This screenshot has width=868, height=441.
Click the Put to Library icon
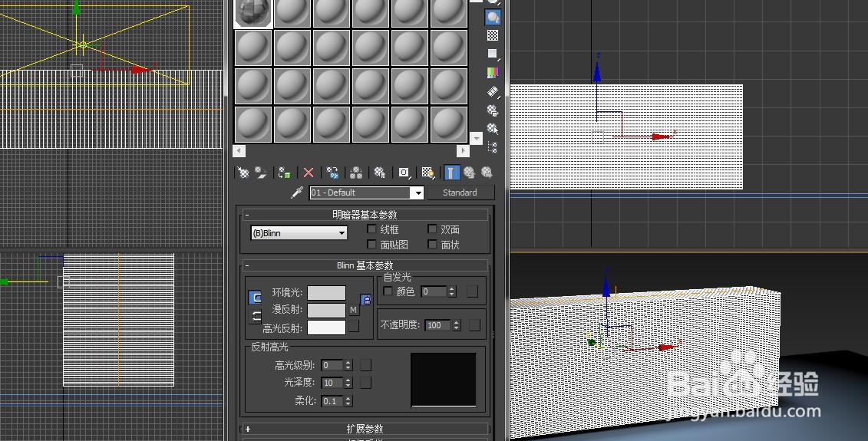(380, 173)
